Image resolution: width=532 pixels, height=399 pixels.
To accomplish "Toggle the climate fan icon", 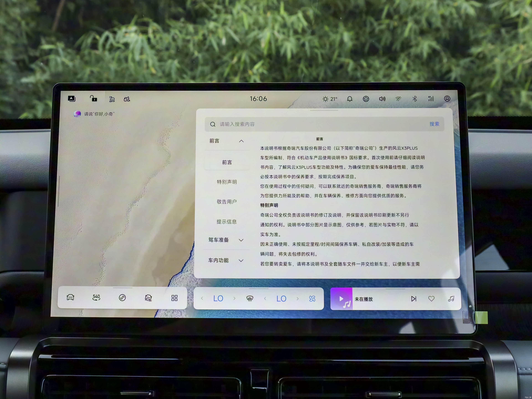I will (x=312, y=299).
